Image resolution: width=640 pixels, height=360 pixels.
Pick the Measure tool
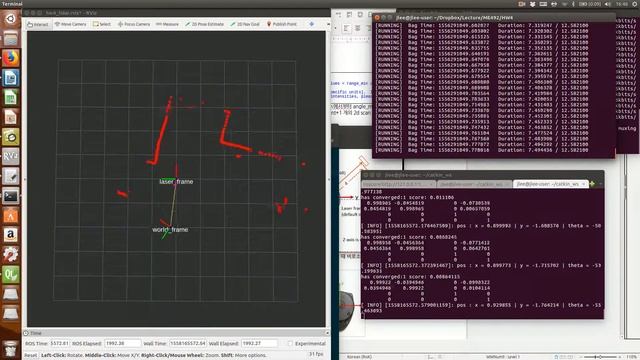pos(167,24)
